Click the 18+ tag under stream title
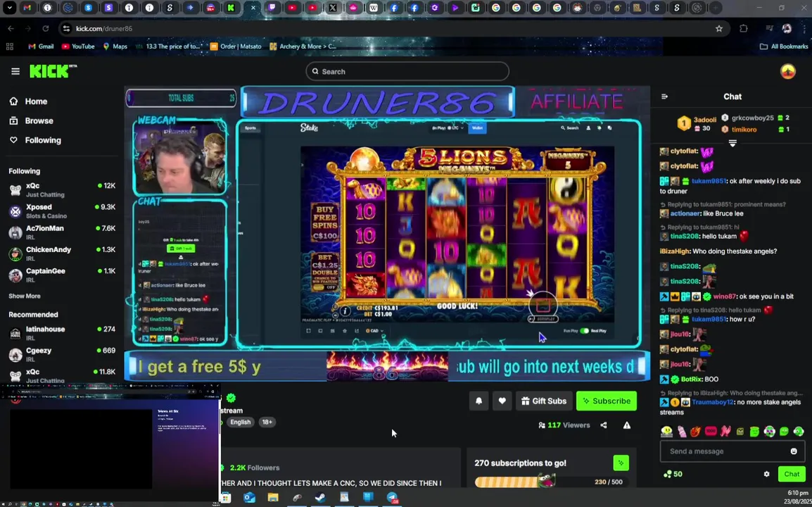Image resolution: width=812 pixels, height=507 pixels. [267, 422]
